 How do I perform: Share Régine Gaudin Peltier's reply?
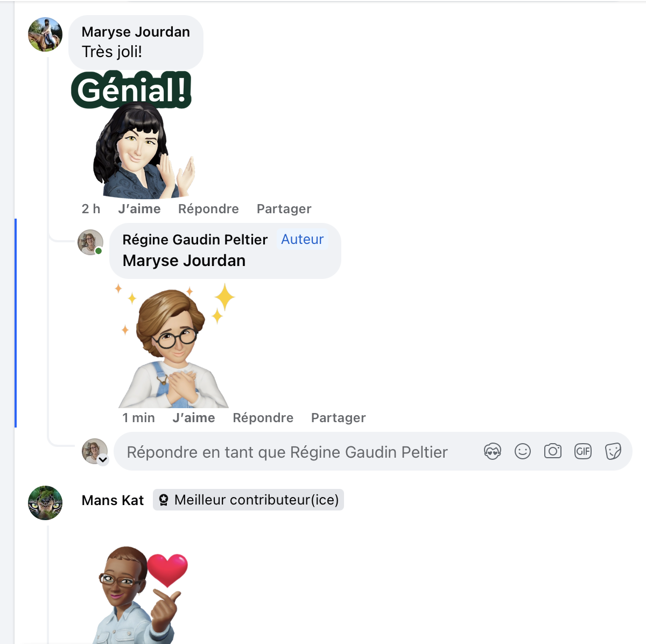pyautogui.click(x=338, y=418)
